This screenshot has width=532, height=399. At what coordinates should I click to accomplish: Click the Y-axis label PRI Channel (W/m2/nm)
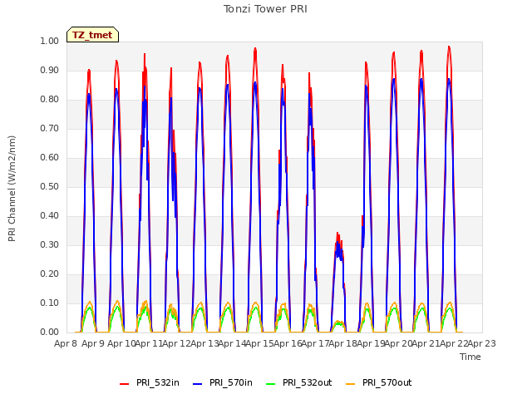tap(12, 189)
